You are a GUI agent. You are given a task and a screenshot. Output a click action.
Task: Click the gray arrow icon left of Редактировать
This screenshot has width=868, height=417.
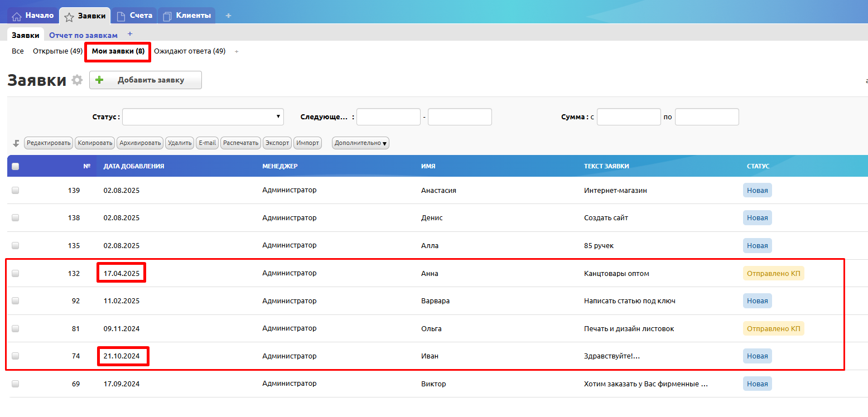16,143
